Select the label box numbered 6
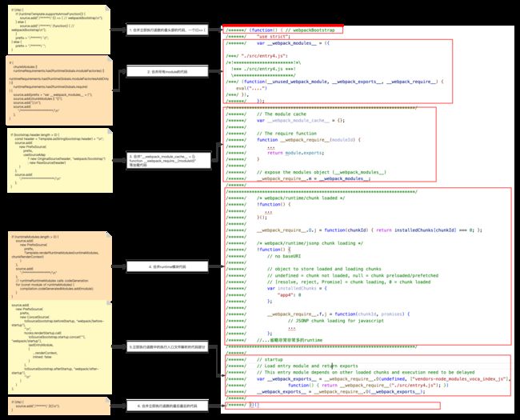The height and width of the screenshot is (420, 520). [167, 406]
